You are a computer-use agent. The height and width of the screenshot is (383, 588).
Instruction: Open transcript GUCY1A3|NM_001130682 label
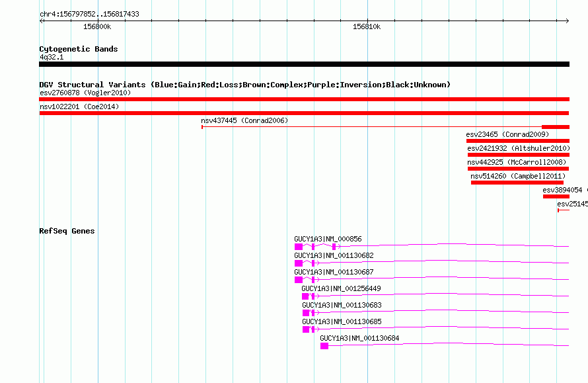pos(334,255)
